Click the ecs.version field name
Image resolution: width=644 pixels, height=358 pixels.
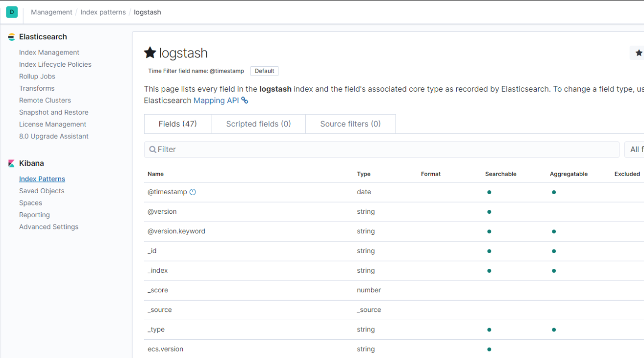pos(165,349)
